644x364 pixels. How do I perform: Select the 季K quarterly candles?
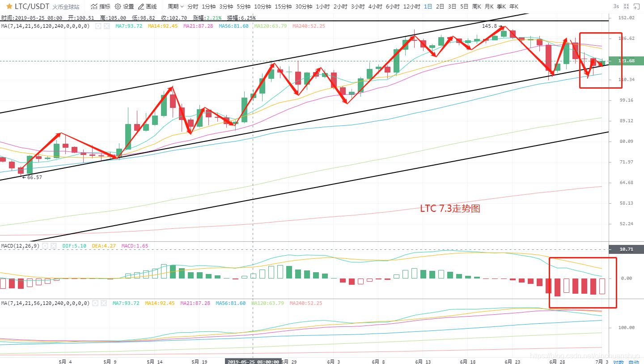(x=501, y=7)
